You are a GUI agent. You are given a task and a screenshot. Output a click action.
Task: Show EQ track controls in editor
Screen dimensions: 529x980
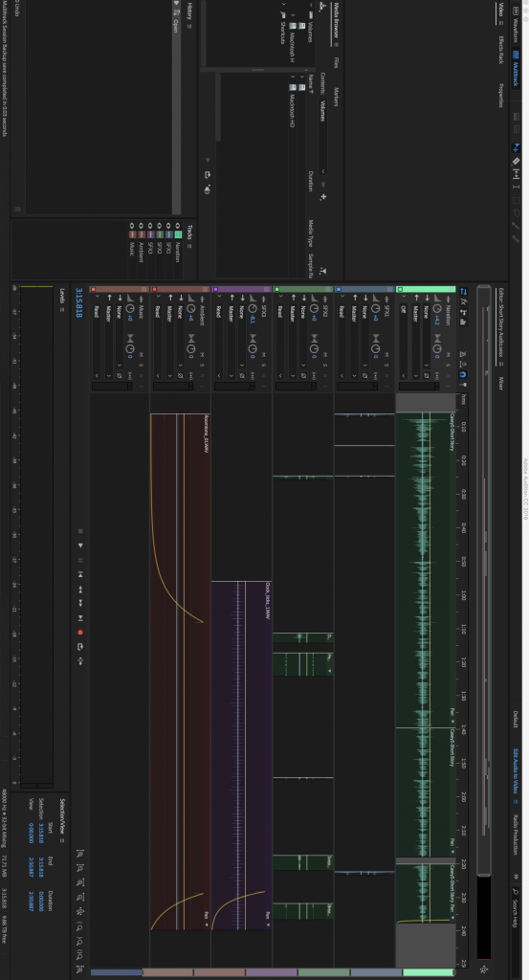463,322
